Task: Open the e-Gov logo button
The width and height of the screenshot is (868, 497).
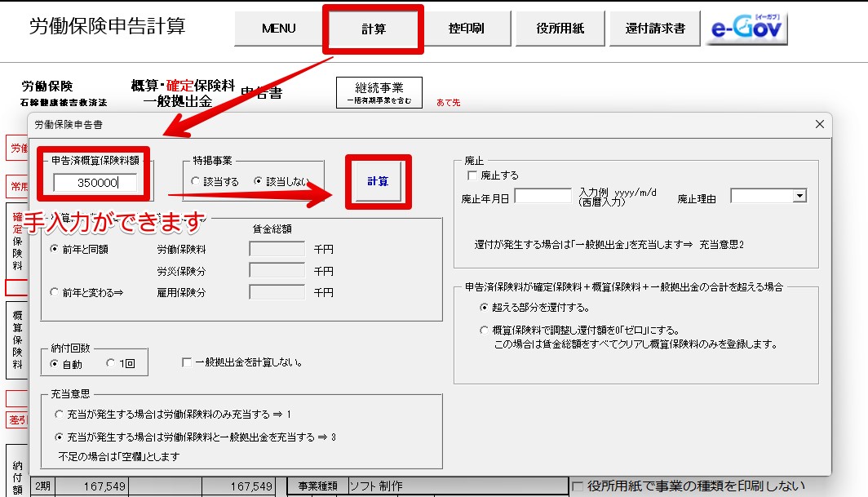Action: (746, 29)
